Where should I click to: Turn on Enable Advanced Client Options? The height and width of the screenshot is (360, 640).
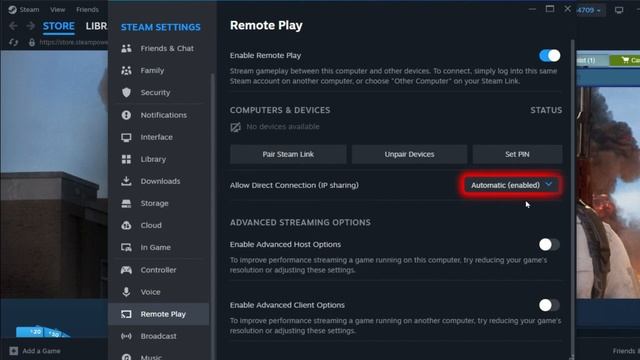(549, 305)
